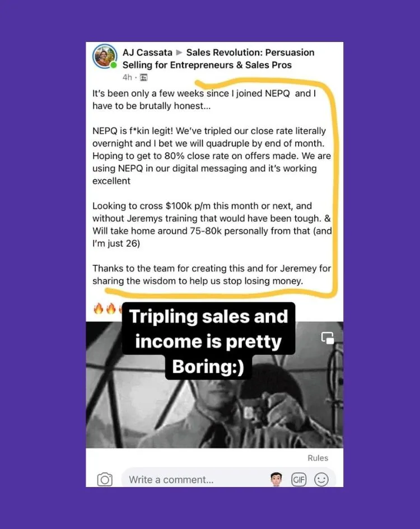Screen dimensions: 420x529
Task: Click the 'NEPQ is f*kin legit!' paragraph
Action: click(x=212, y=156)
